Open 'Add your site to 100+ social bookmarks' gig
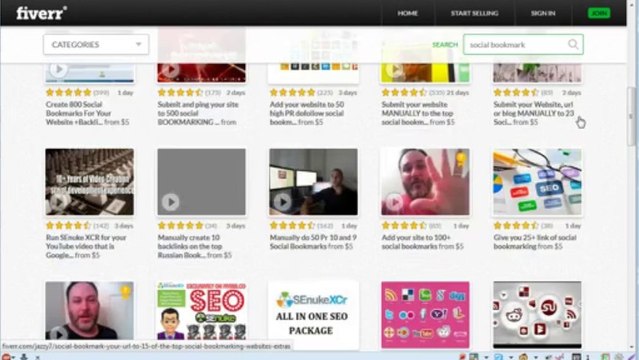639x360 pixels. pyautogui.click(x=423, y=242)
